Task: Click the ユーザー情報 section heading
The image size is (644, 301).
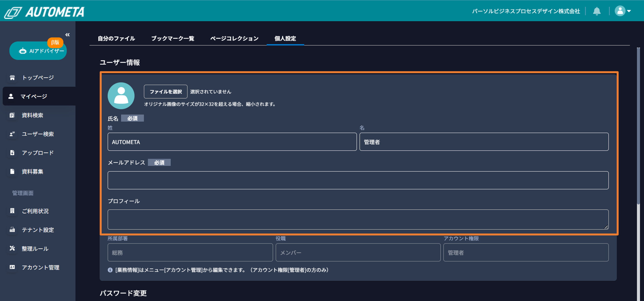Action: [120, 62]
